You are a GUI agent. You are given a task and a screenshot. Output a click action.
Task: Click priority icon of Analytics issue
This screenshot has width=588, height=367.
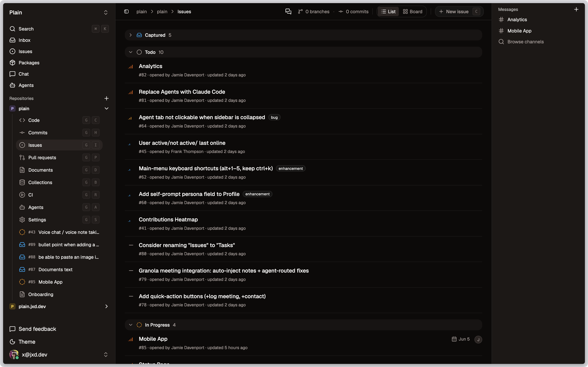click(131, 66)
